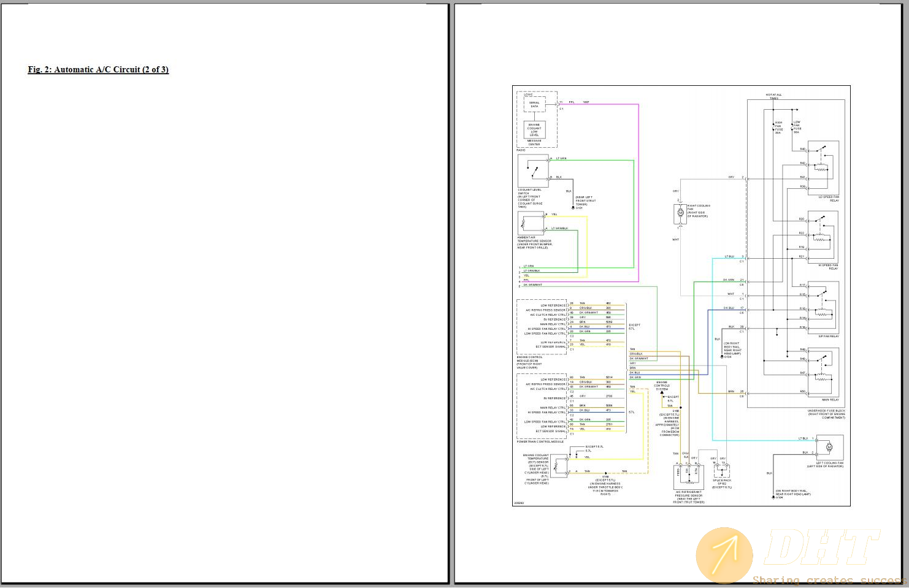
Task: Click the Serial Data box in radio logic
Action: 534,105
